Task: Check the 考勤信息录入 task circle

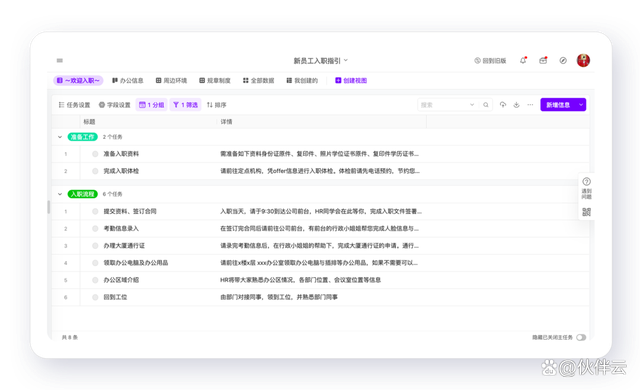Action: click(x=95, y=228)
